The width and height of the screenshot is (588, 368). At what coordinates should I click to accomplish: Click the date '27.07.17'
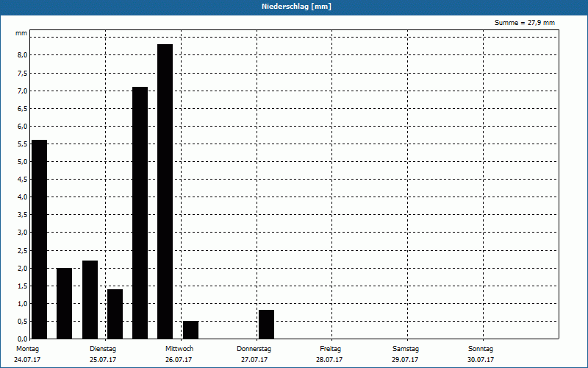pos(254,360)
